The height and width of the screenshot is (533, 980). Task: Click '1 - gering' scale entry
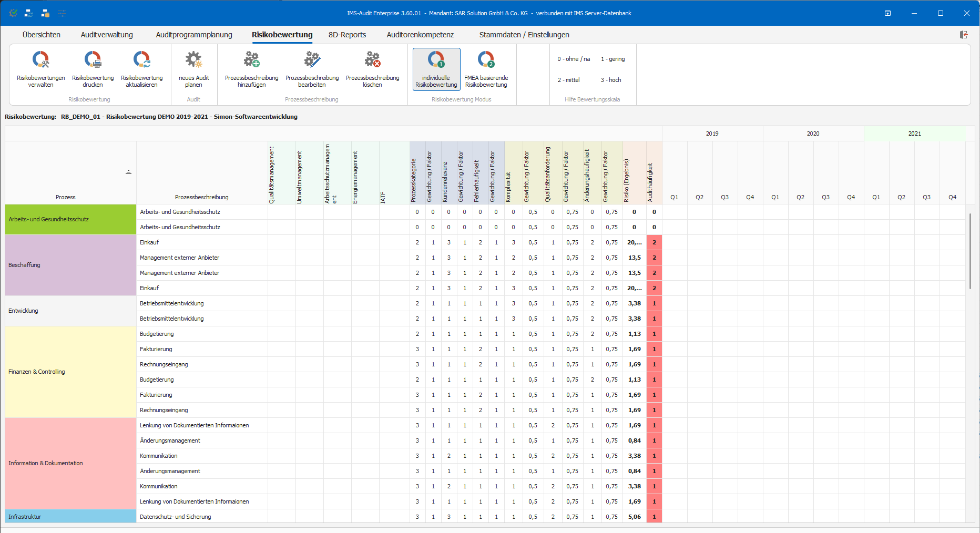(613, 59)
